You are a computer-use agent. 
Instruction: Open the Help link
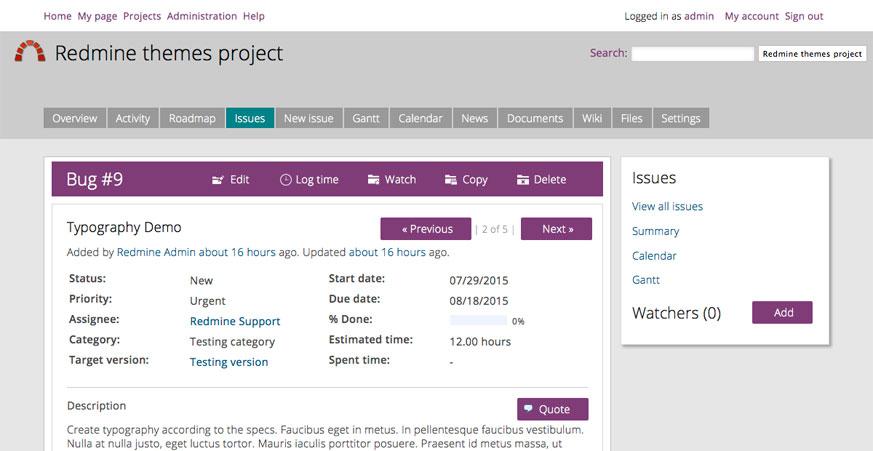point(254,16)
